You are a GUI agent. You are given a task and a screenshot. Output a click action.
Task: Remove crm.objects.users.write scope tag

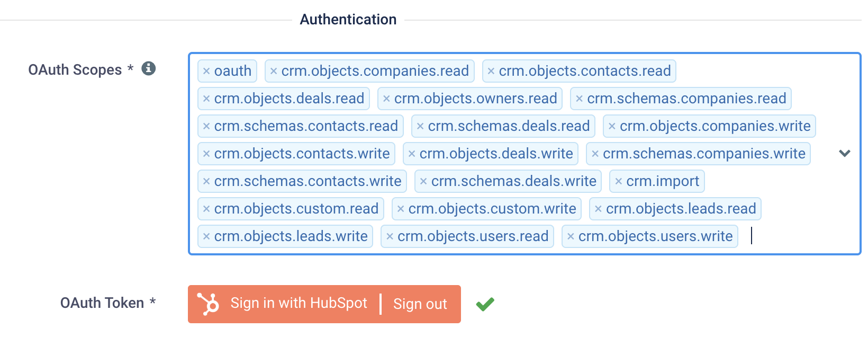click(571, 236)
